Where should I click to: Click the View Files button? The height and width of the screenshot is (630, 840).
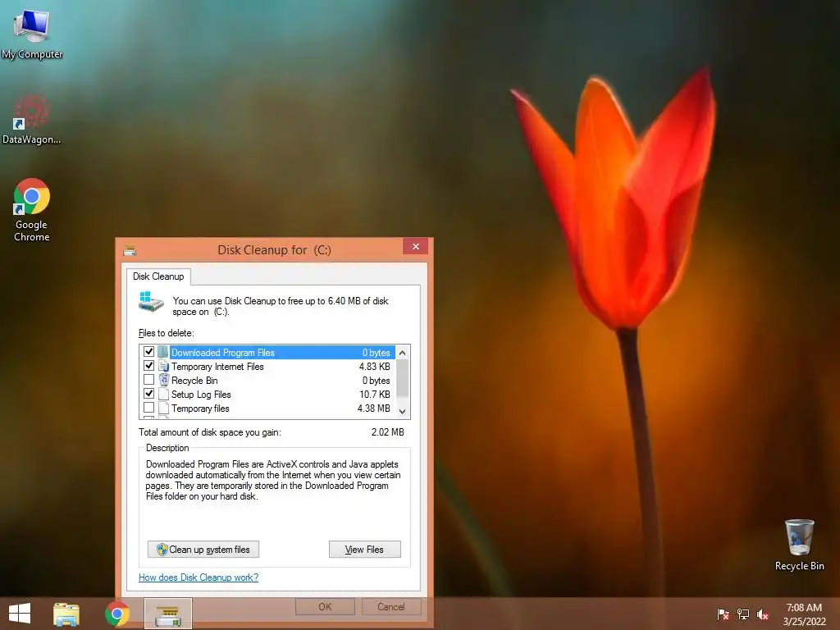coord(364,549)
